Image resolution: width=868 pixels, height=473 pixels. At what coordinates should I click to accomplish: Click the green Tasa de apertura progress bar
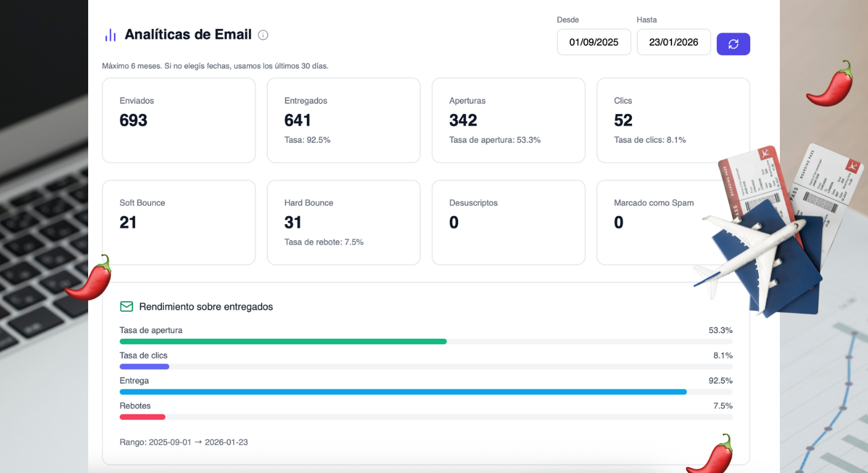(x=283, y=341)
